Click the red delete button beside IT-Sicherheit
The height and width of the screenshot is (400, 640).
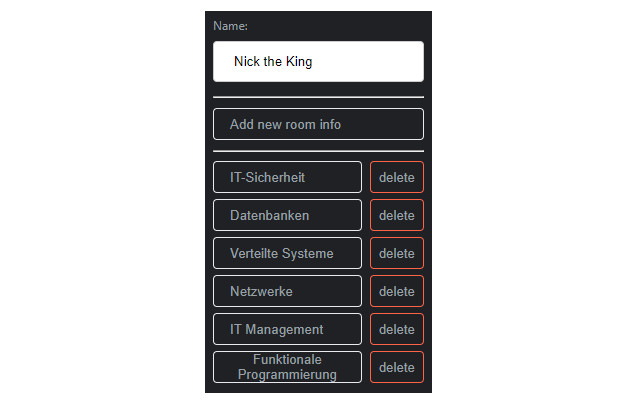(397, 177)
